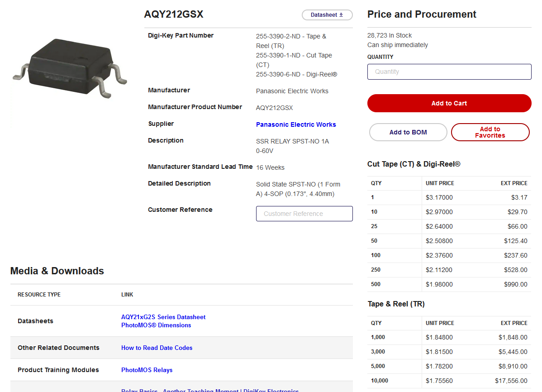Click the SSR RELAY SPST-NO 1A description text
Viewport: 542px width, 392px height.
coord(292,146)
